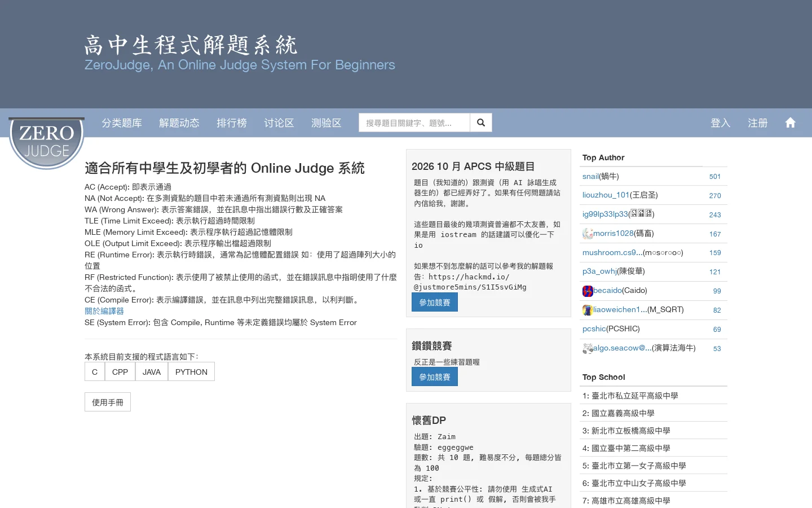Viewport: 812px width, 508px height.
Task: Open mushroom.cs9... author profile
Action: pyautogui.click(x=612, y=252)
